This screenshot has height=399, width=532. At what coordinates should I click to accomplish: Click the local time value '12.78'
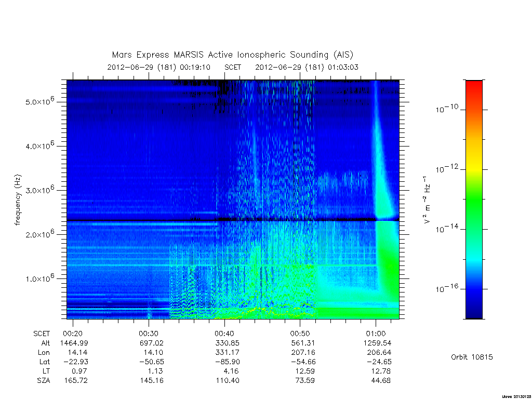[381, 371]
